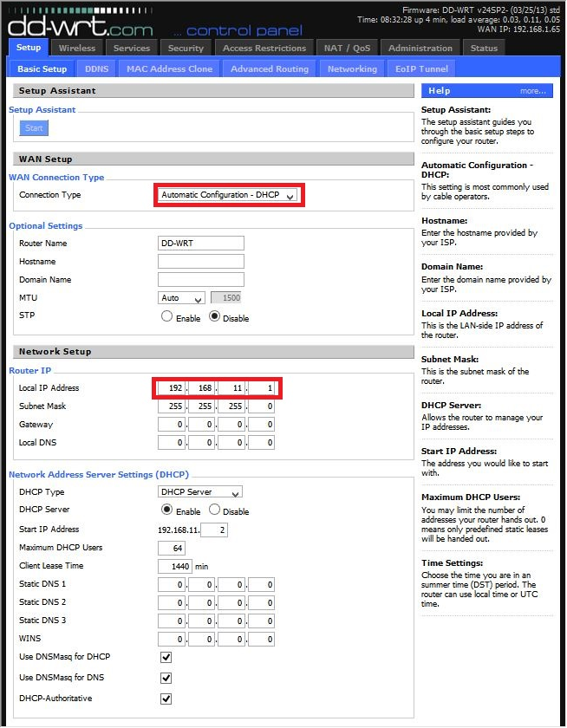Click the MTU 1500 value field
Viewport: 567px width, 728px height.
pyautogui.click(x=226, y=298)
